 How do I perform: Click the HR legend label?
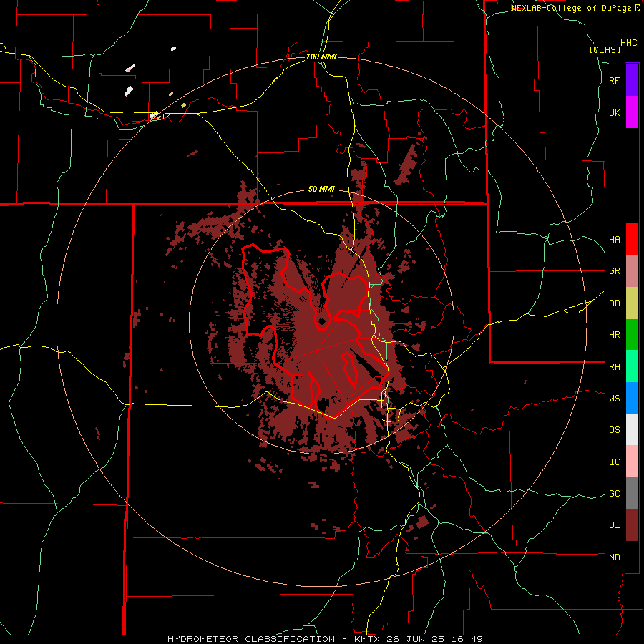click(614, 335)
